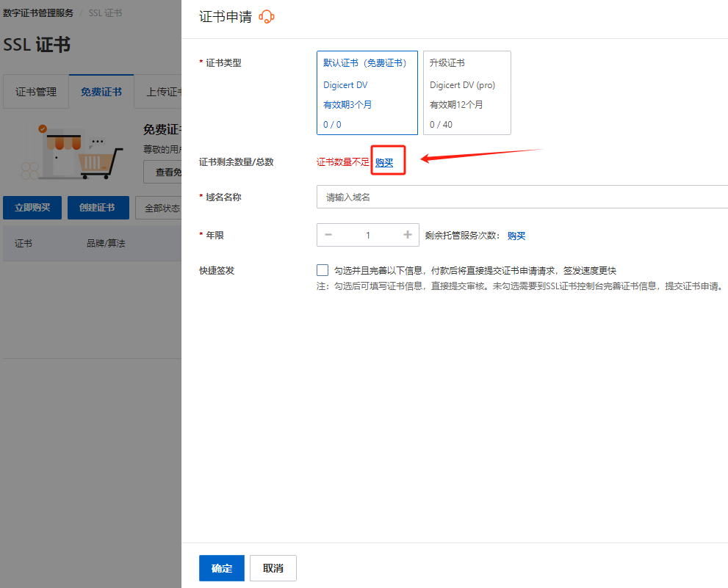Open the 上传证书 tab
This screenshot has height=588, width=728.
click(162, 92)
